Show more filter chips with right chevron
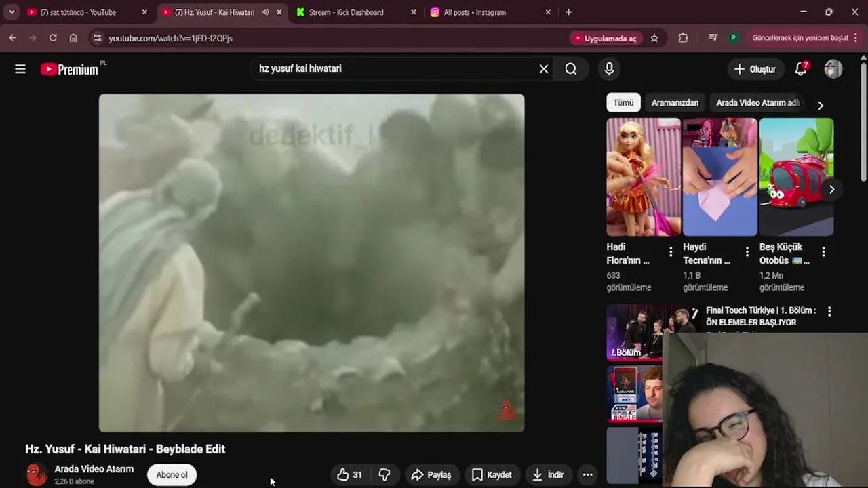Viewport: 868px width, 488px height. tap(821, 105)
